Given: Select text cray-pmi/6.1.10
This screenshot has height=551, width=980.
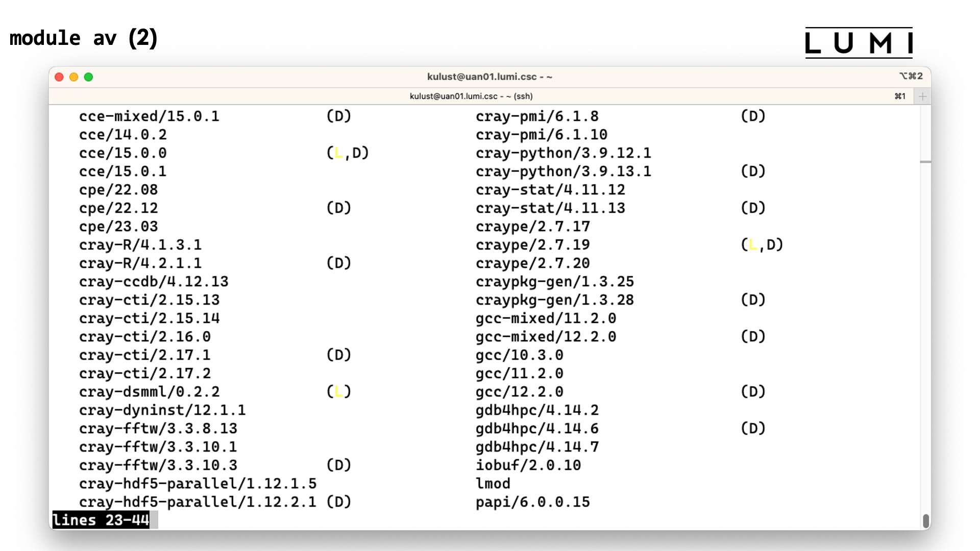Looking at the screenshot, I should pos(542,135).
